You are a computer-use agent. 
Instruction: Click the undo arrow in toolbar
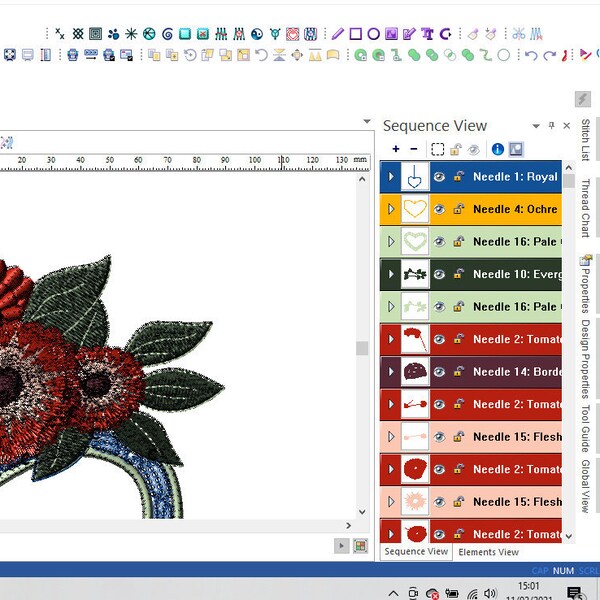point(531,55)
